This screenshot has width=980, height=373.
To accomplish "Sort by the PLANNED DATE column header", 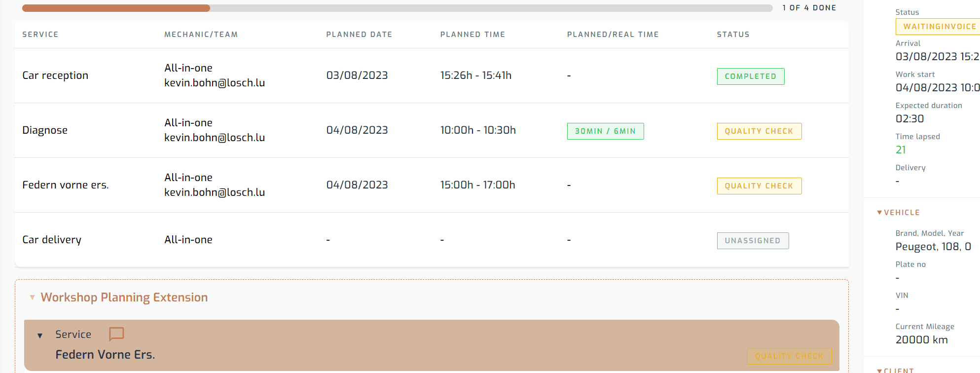I will coord(359,35).
